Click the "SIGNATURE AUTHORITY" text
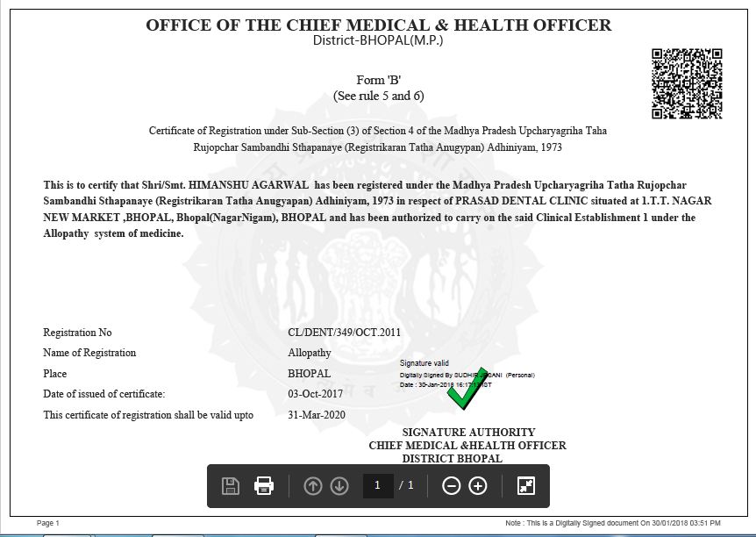This screenshot has width=756, height=537. tap(468, 433)
